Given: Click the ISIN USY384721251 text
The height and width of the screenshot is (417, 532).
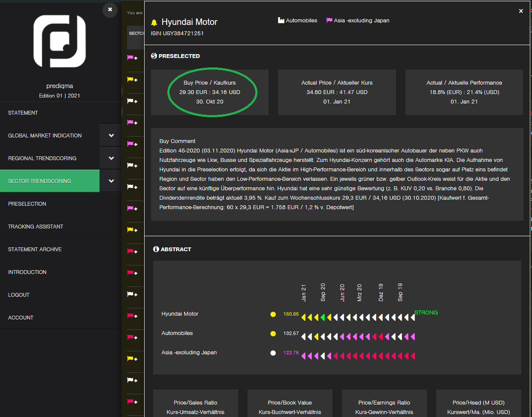Looking at the screenshot, I should pyautogui.click(x=177, y=33).
